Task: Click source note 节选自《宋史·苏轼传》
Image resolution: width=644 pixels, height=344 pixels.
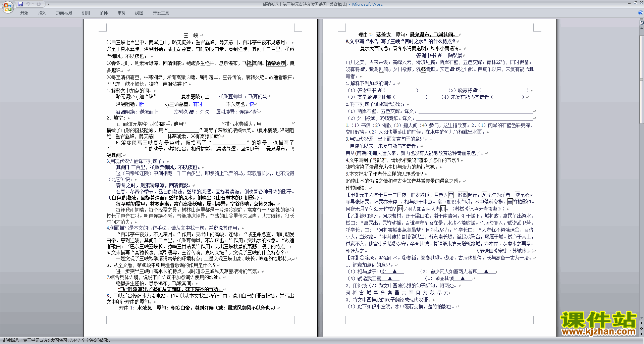Action: tap(505, 251)
